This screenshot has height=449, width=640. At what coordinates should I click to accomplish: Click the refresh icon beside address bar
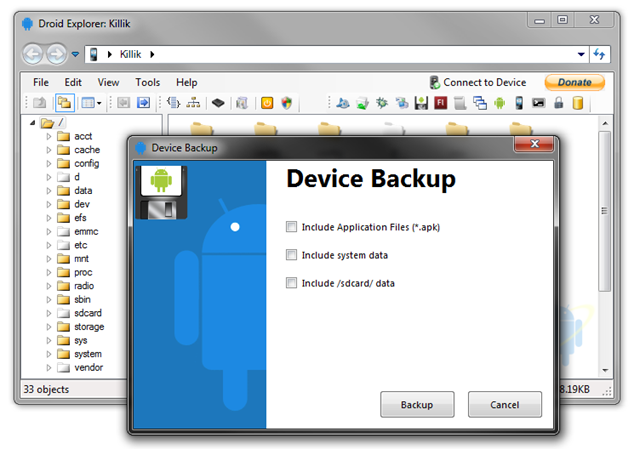coord(599,54)
